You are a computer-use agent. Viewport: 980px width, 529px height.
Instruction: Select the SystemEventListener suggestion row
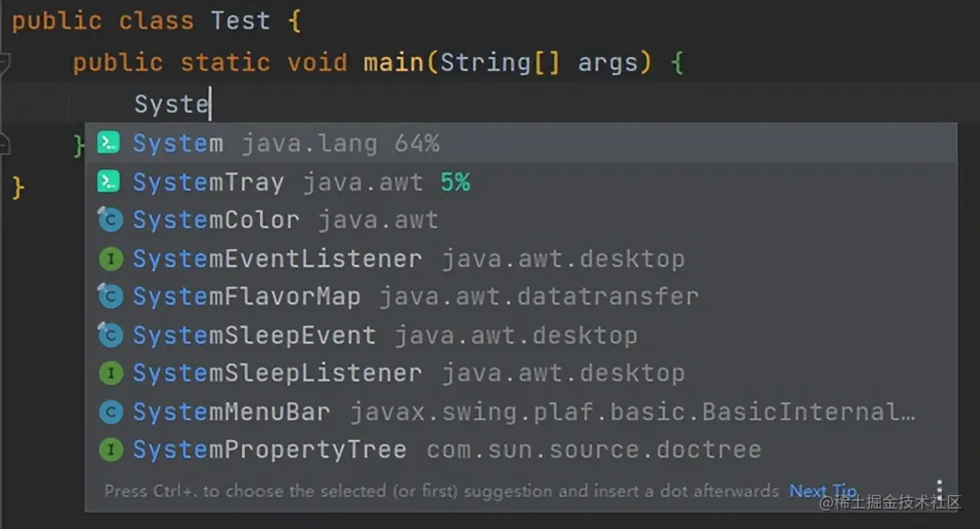[276, 258]
